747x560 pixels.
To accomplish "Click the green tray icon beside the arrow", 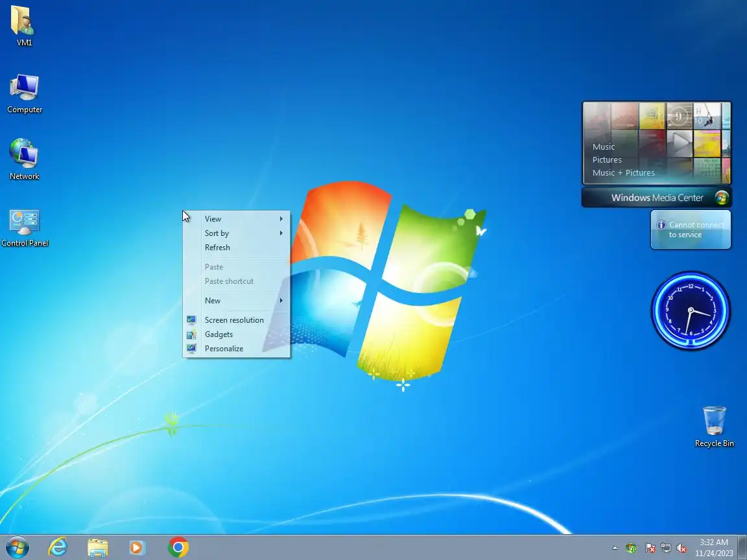I will pos(631,548).
